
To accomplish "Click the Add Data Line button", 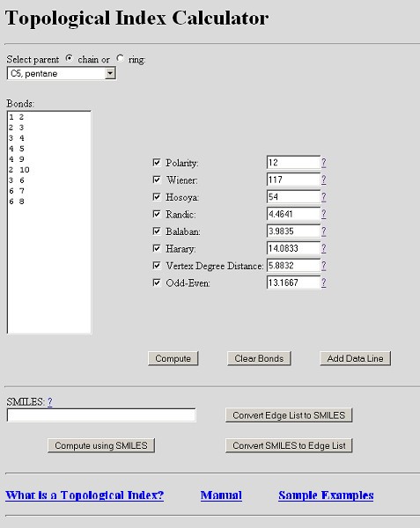I will [356, 358].
